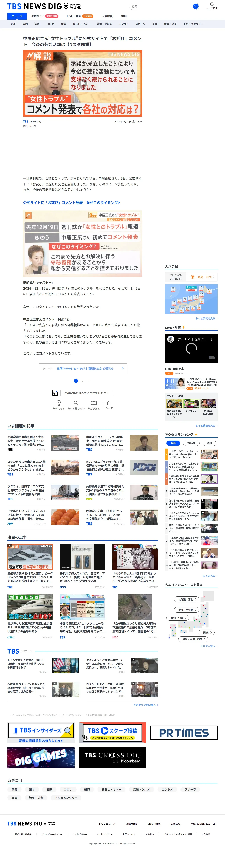
Task: Select 国内 in the category bar
Action: point(25,24)
